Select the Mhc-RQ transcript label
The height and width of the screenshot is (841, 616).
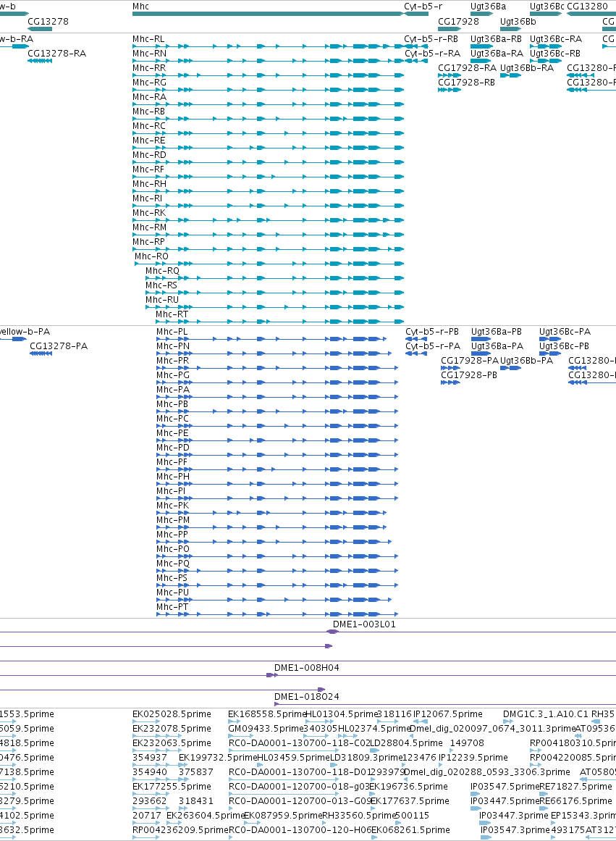tap(162, 271)
